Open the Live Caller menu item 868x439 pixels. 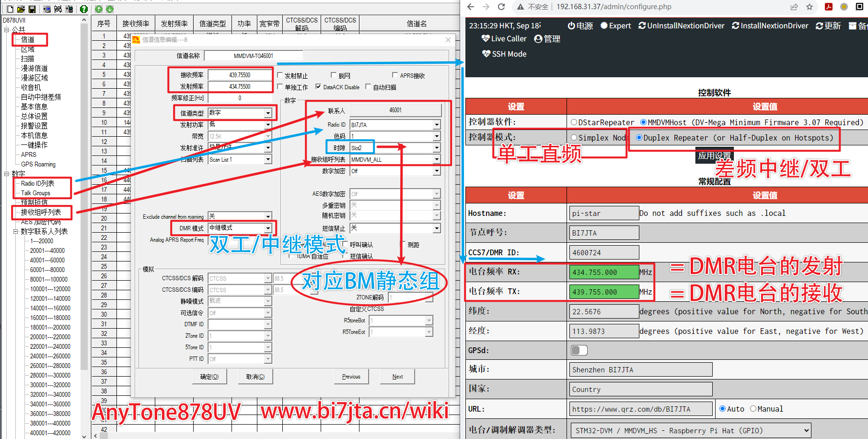click(504, 39)
